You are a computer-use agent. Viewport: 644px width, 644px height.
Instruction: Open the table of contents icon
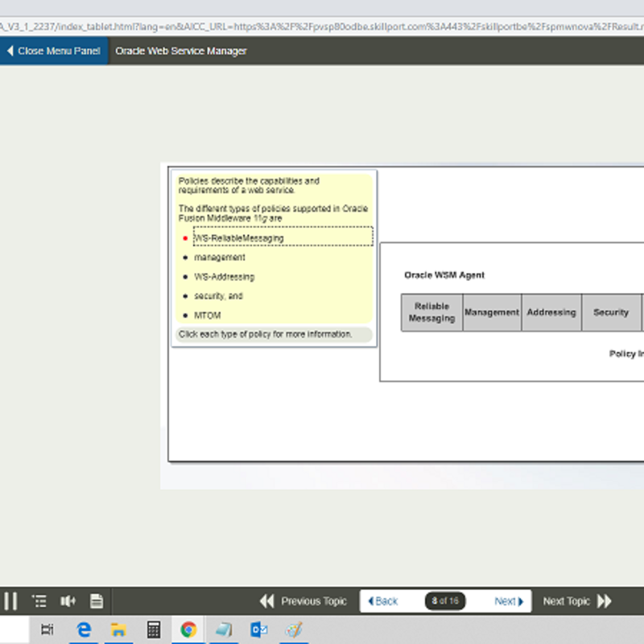39,601
